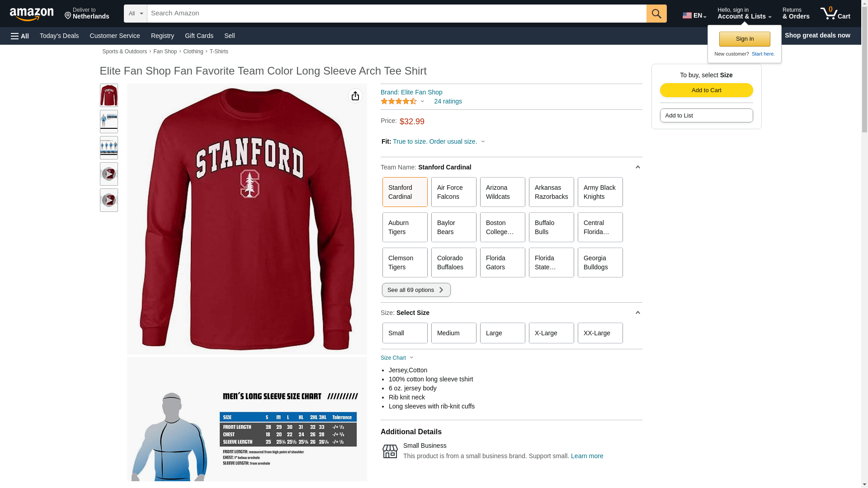The image size is (868, 488).
Task: Open the All hamburger menu
Action: point(20,36)
